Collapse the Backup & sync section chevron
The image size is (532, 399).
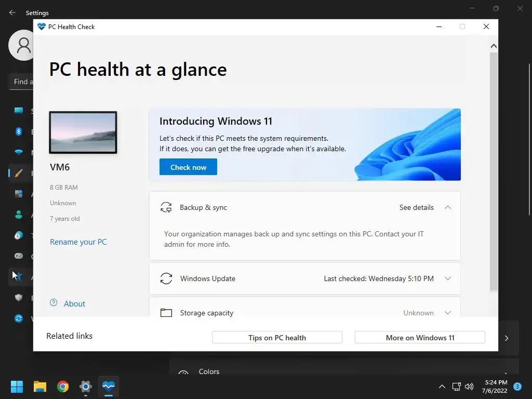448,207
